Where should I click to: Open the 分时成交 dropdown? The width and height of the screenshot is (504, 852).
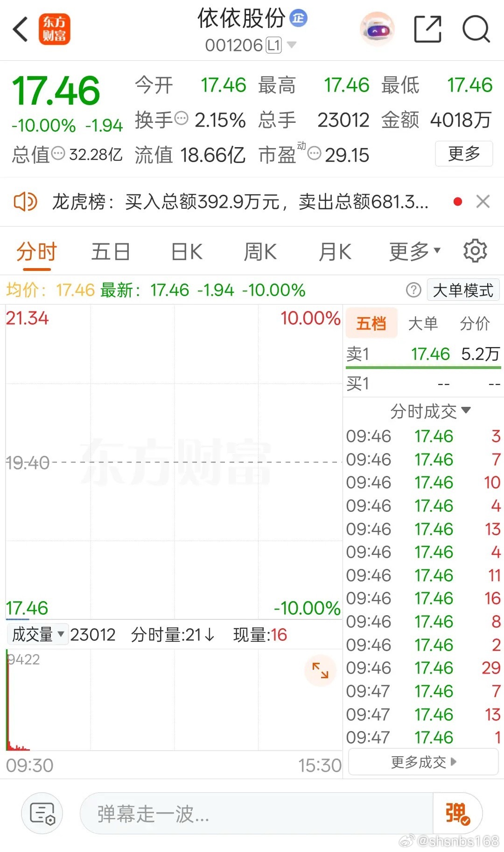point(430,411)
